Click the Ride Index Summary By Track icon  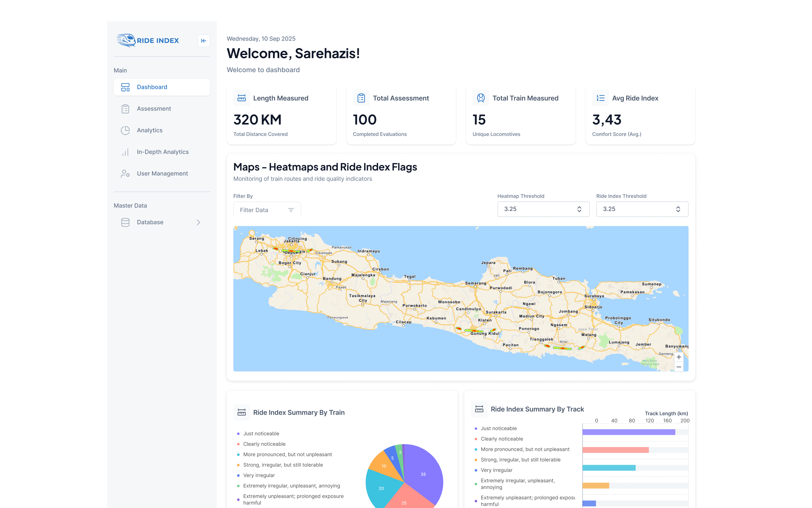479,409
